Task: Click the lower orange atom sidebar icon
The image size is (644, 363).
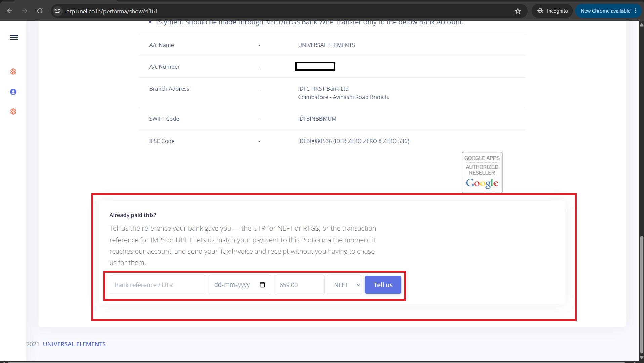Action: click(13, 112)
